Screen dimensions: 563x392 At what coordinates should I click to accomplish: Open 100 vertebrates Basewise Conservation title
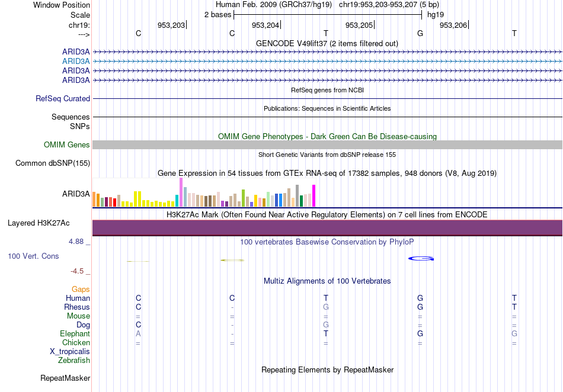point(327,242)
